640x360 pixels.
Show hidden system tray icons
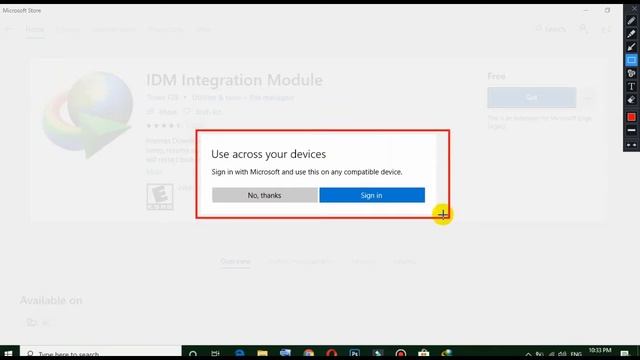click(528, 354)
